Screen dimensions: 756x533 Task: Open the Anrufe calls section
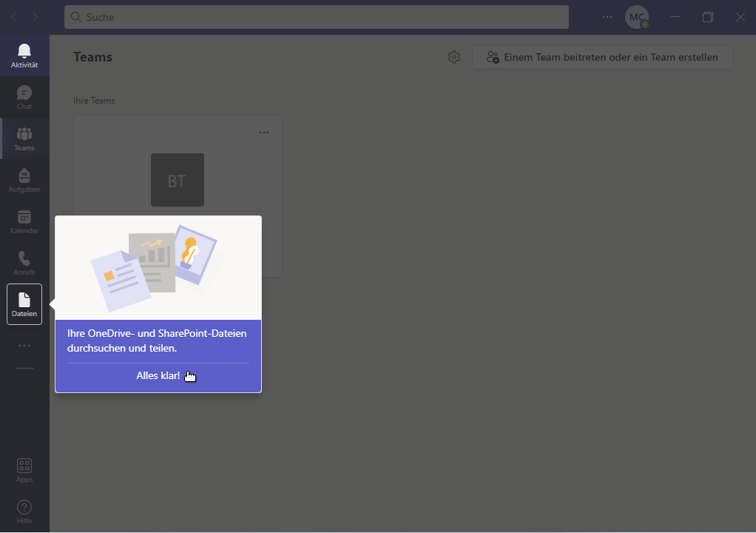[24, 263]
